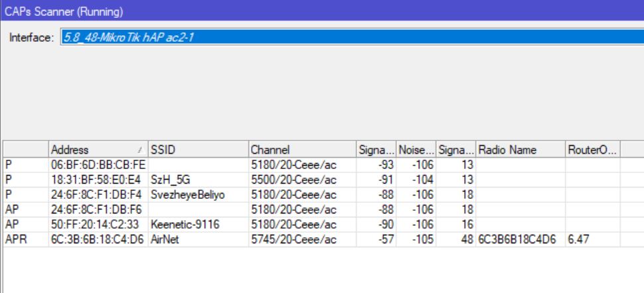Image resolution: width=644 pixels, height=293 pixels.
Task: Sort by Channel column header
Action: point(302,150)
